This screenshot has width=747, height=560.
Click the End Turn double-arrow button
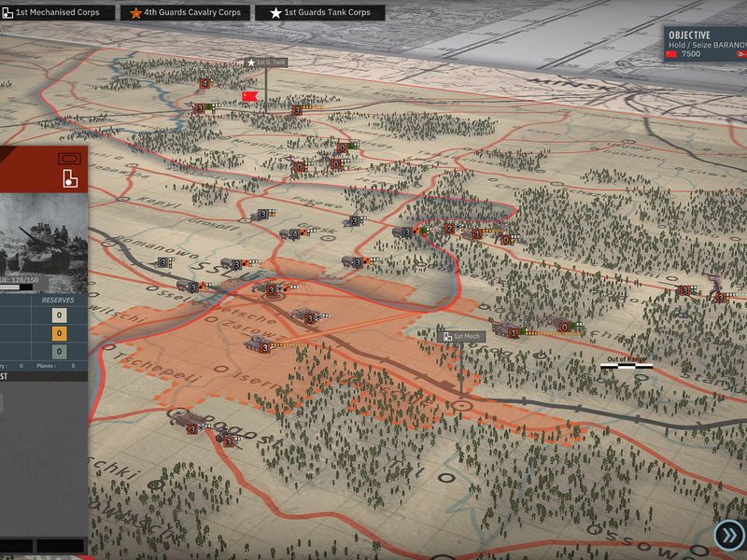coord(730,535)
